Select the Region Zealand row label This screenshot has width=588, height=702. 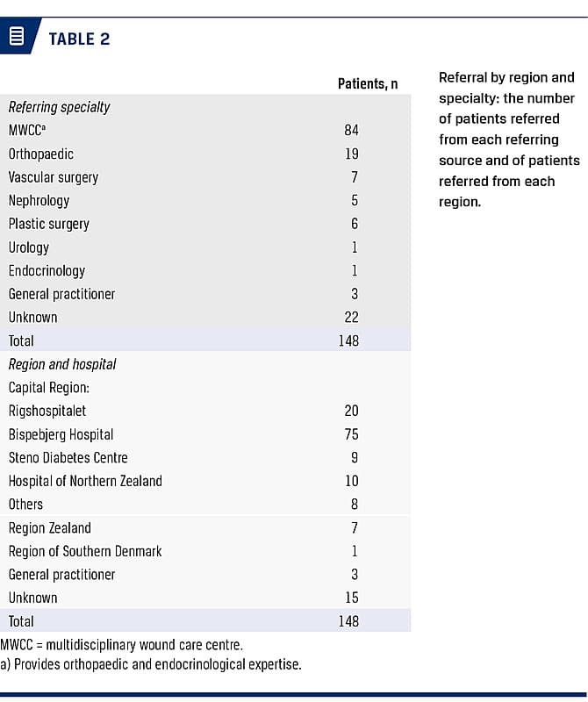tap(50, 527)
